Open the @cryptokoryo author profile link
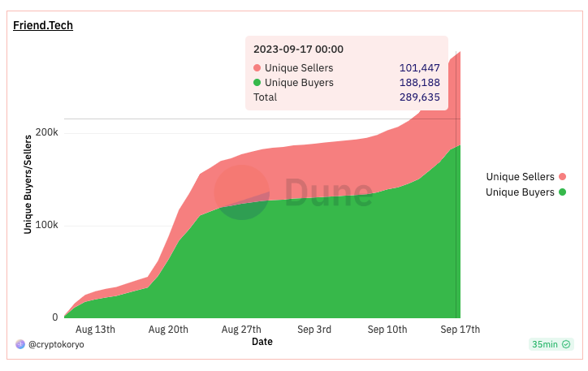This screenshot has height=371, width=588. pos(56,344)
